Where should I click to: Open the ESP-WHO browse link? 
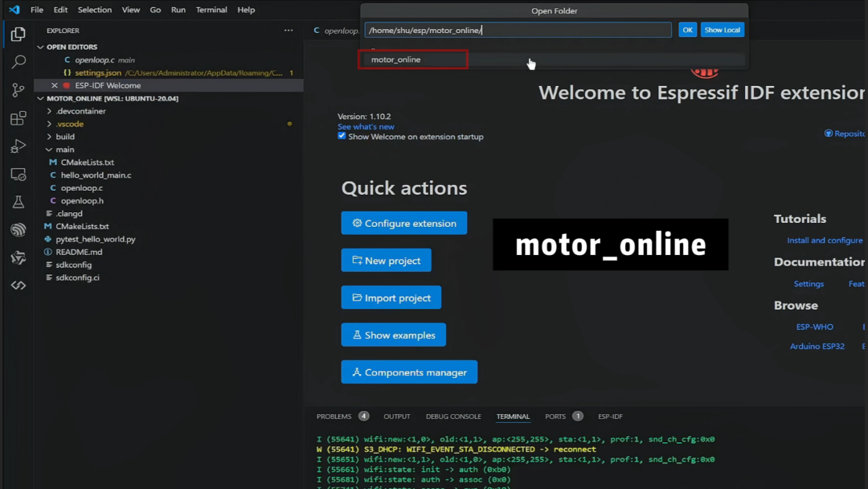click(x=815, y=327)
